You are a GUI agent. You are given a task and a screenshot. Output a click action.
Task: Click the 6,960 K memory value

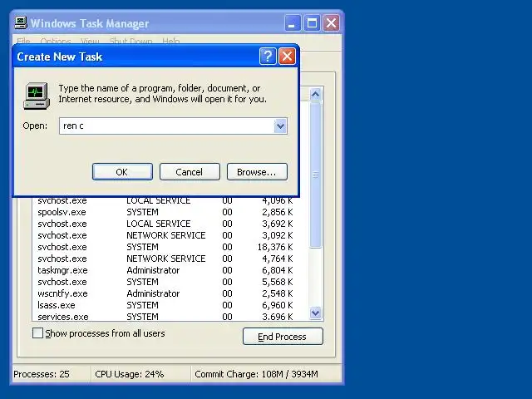[277, 305]
